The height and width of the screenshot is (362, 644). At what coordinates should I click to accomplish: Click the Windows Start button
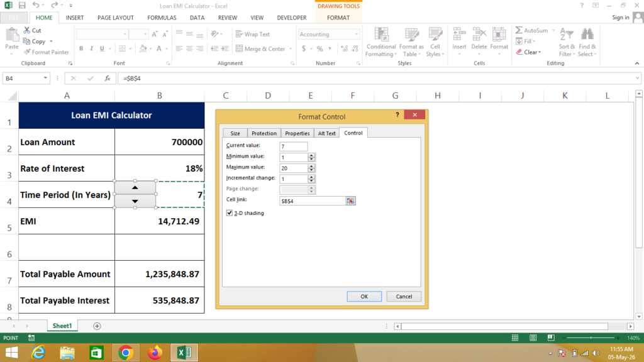[11, 353]
